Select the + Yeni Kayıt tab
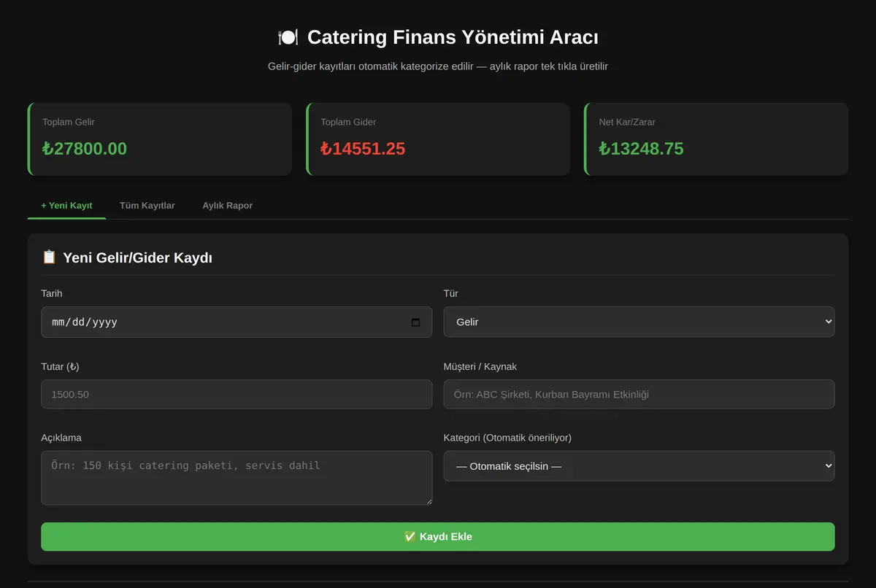 click(x=66, y=206)
